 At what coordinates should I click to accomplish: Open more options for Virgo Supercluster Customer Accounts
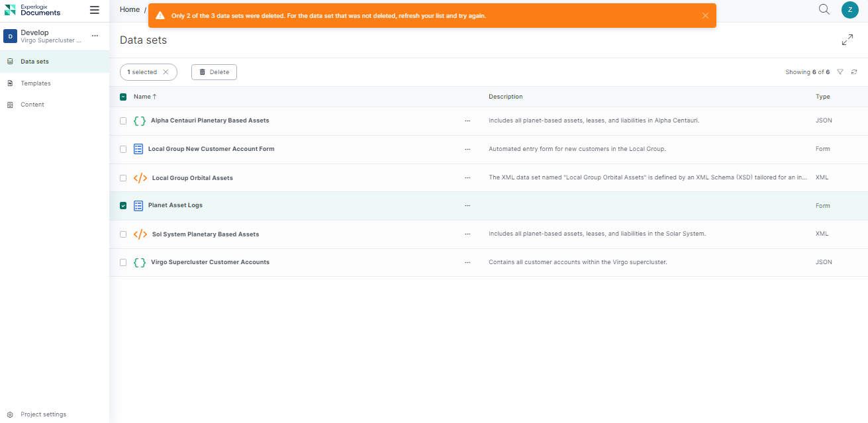click(x=467, y=263)
